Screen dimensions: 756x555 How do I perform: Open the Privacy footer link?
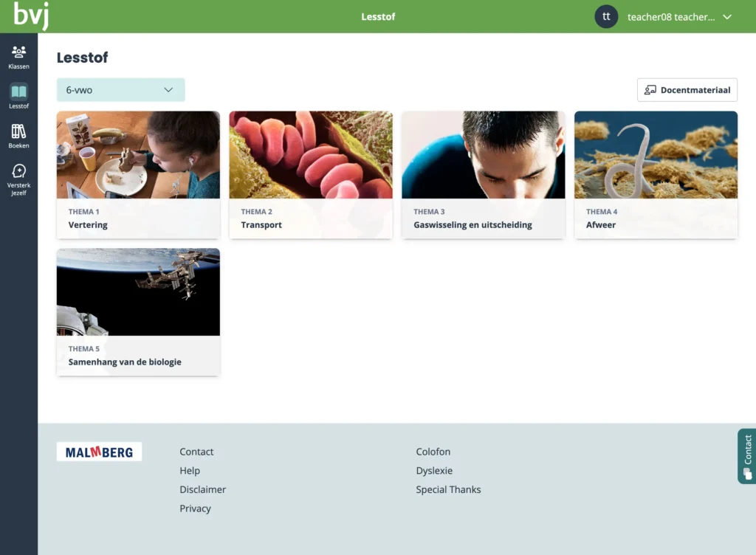[x=195, y=509]
